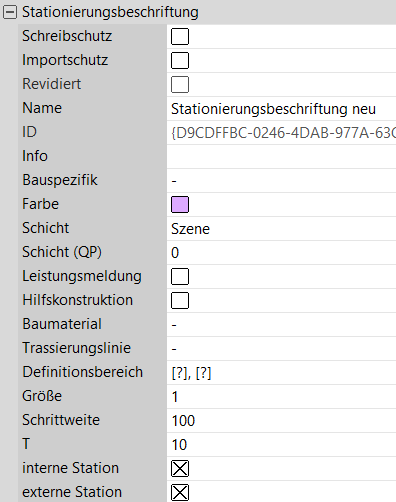The width and height of the screenshot is (396, 502).
Task: Toggle the Importschutz checkbox
Action: coord(180,60)
